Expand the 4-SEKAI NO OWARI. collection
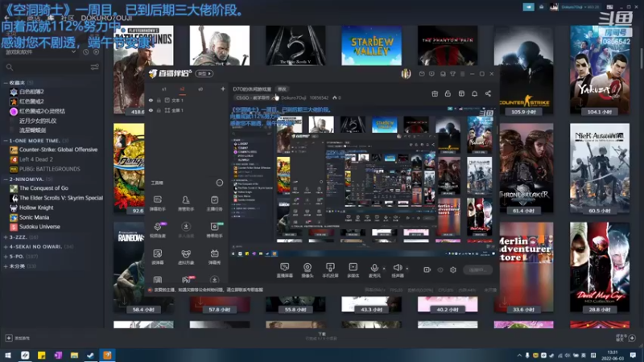The width and height of the screenshot is (644, 362). [6, 247]
